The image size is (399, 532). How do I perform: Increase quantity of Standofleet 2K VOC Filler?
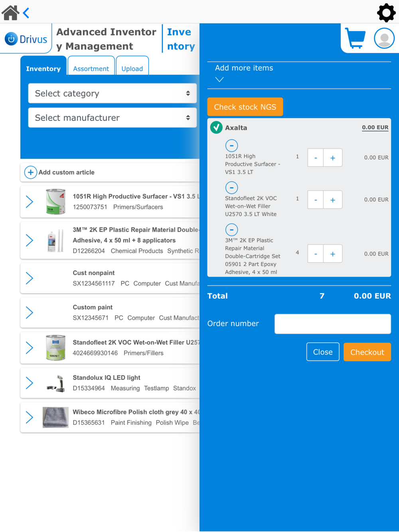click(x=333, y=200)
